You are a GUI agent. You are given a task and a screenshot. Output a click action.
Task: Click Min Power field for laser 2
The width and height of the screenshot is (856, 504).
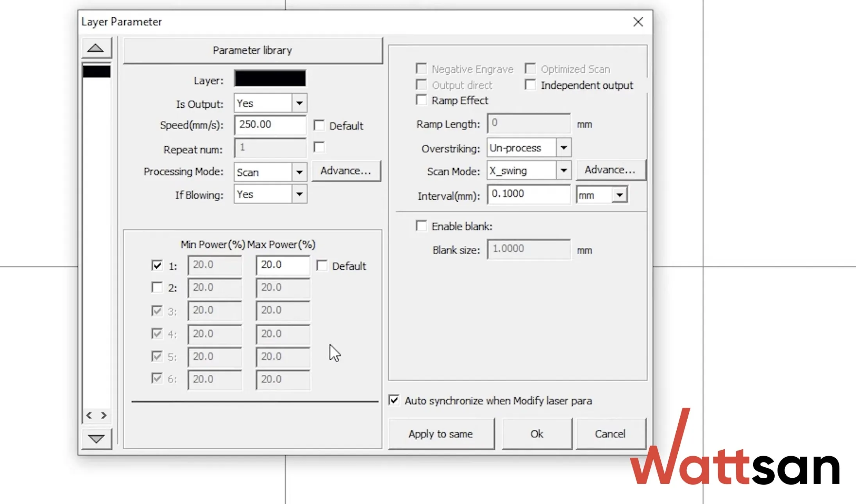(214, 288)
